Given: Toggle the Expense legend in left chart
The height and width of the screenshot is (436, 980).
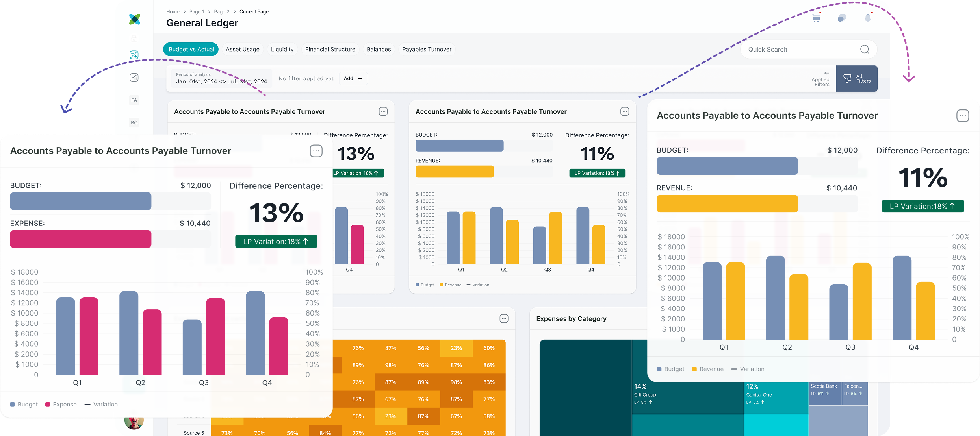Looking at the screenshot, I should (61, 404).
